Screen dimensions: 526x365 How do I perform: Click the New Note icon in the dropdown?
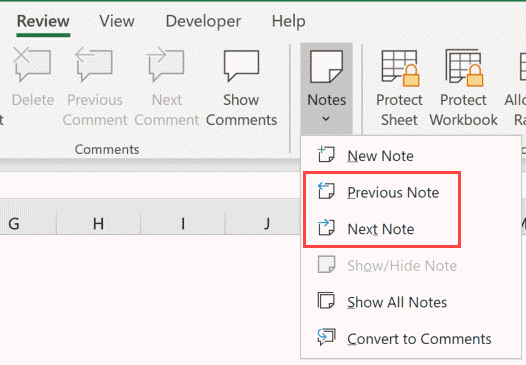coord(326,154)
